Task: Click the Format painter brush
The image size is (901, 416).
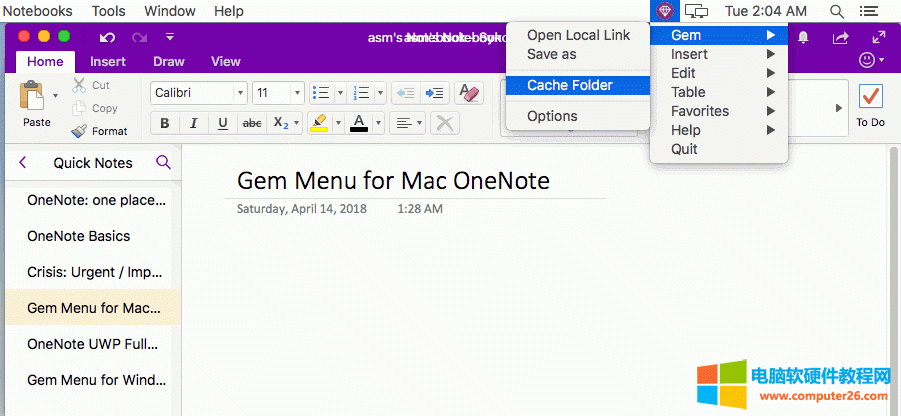Action: coord(80,131)
